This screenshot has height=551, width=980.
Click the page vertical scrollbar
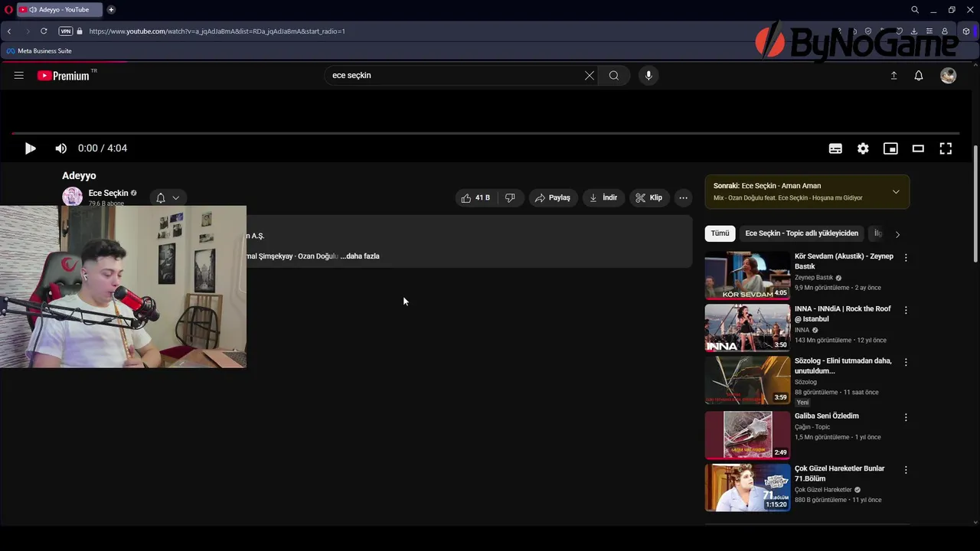pyautogui.click(x=975, y=204)
